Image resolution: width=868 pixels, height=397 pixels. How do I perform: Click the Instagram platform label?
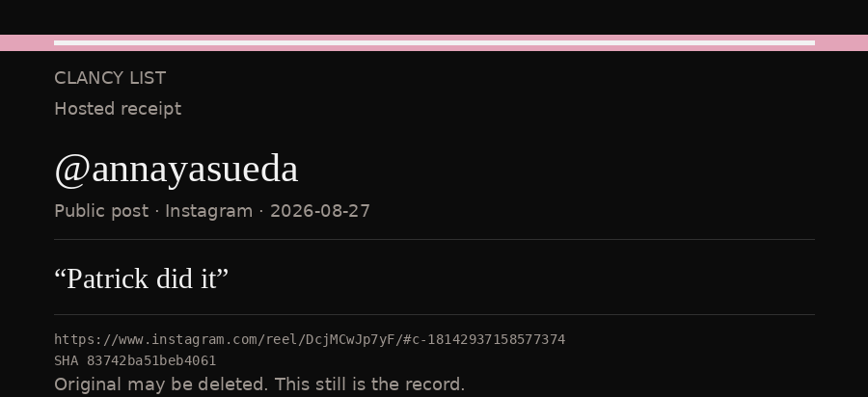coord(208,211)
